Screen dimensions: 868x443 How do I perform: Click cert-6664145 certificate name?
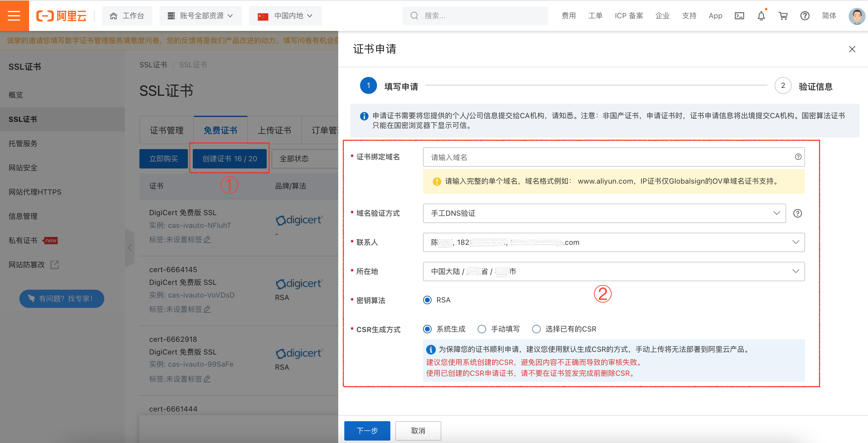tap(173, 269)
